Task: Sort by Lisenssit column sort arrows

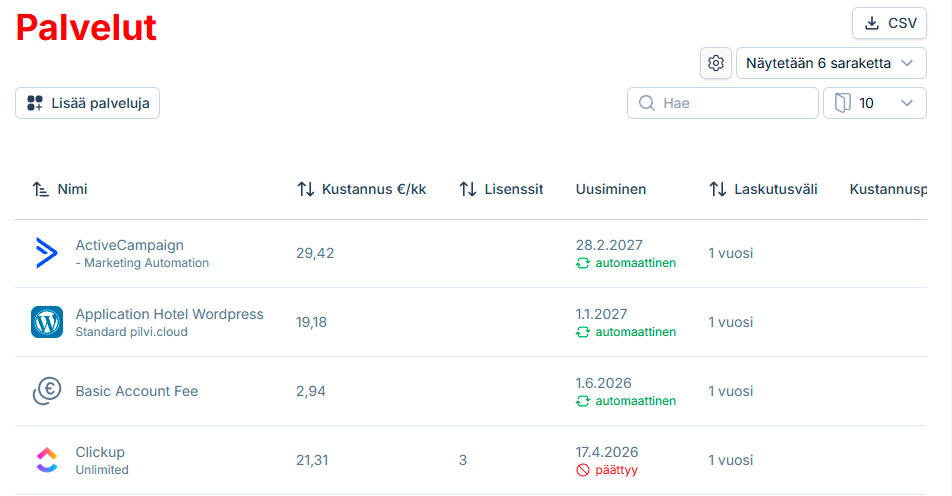Action: (467, 189)
